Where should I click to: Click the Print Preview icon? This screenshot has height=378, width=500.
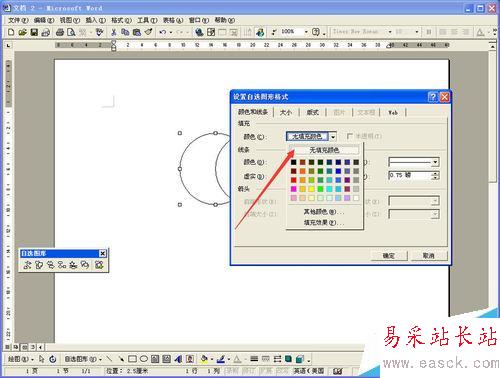(x=71, y=32)
